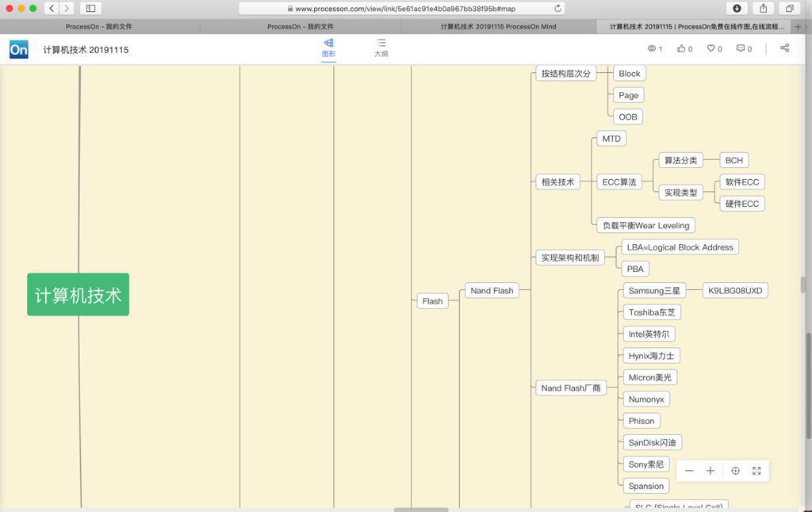This screenshot has height=512, width=812.
Task: Click the Toshiba东芝 node
Action: 652,312
